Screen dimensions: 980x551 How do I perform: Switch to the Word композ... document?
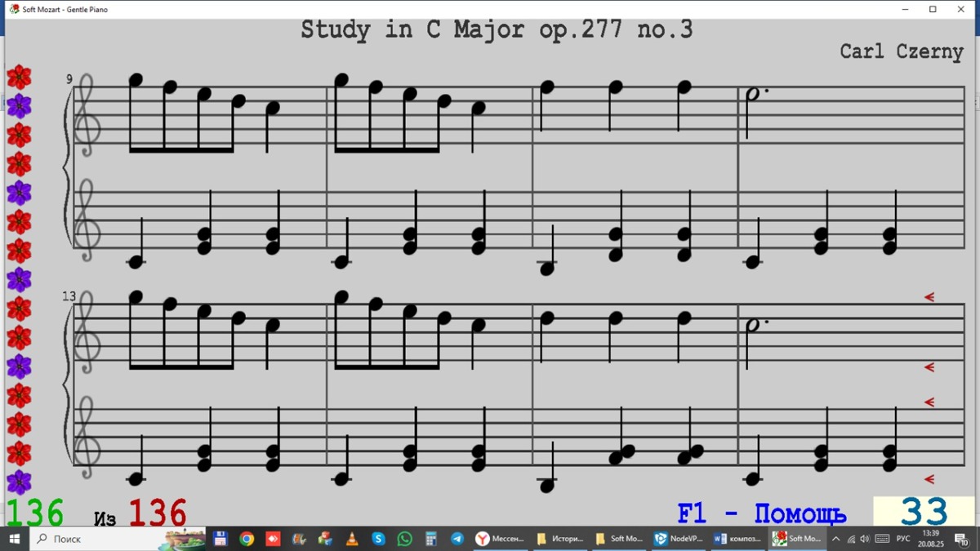[737, 539]
